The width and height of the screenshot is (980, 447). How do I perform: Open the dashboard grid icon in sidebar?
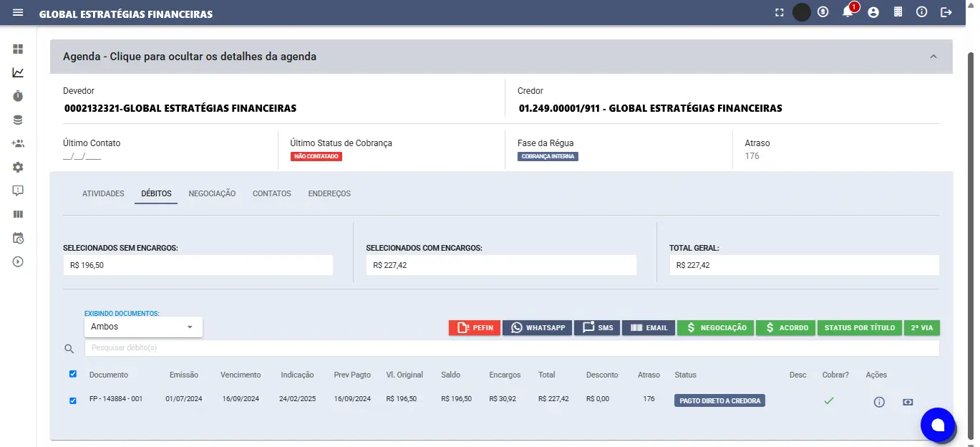pos(18,49)
